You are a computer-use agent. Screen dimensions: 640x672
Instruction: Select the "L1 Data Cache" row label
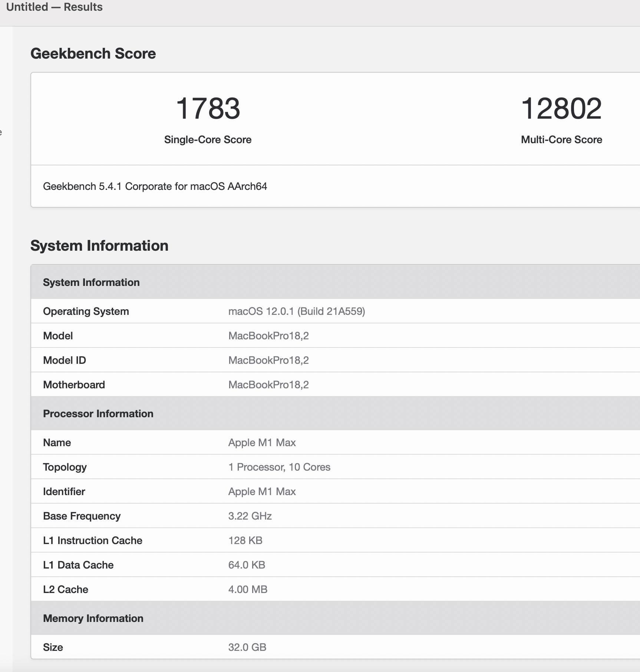[78, 565]
